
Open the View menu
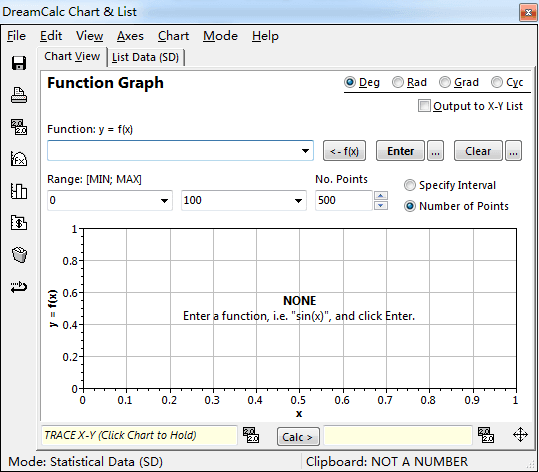(89, 36)
